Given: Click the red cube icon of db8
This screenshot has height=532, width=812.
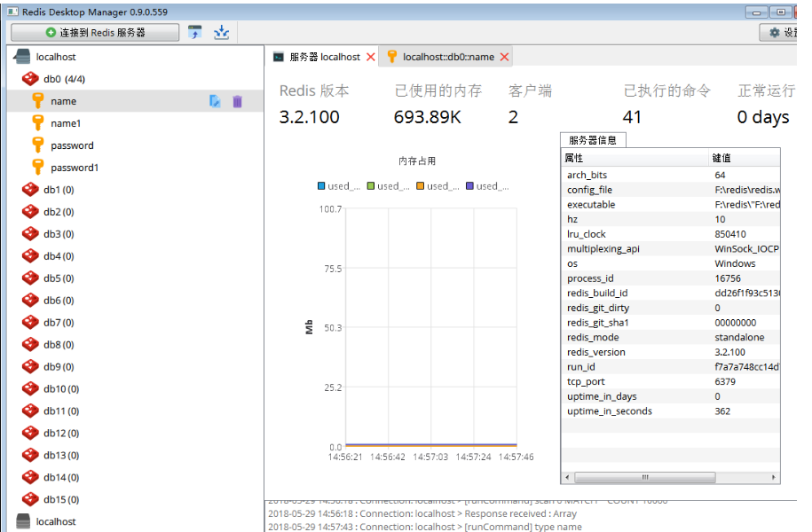Looking at the screenshot, I should [x=30, y=345].
